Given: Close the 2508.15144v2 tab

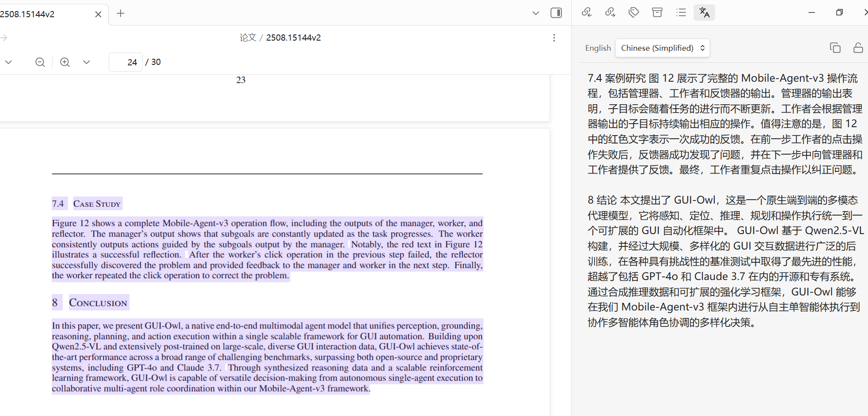Looking at the screenshot, I should pyautogui.click(x=98, y=14).
